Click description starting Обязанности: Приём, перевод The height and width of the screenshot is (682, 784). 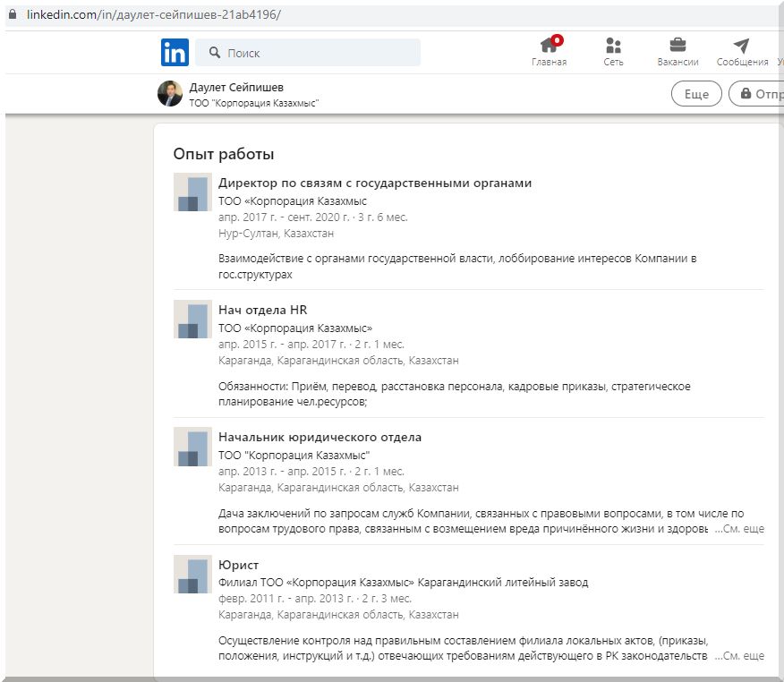click(x=454, y=394)
